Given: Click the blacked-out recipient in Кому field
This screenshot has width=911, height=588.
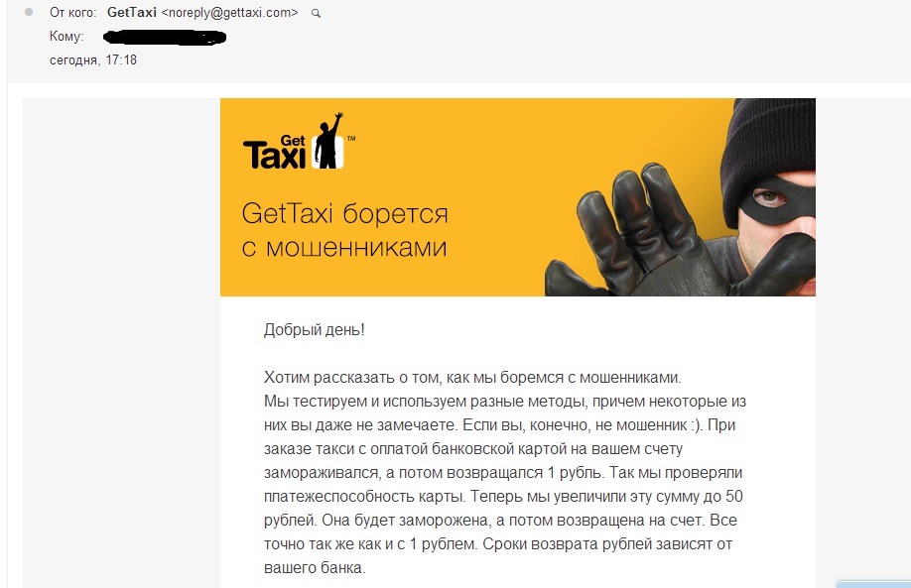Looking at the screenshot, I should (165, 38).
